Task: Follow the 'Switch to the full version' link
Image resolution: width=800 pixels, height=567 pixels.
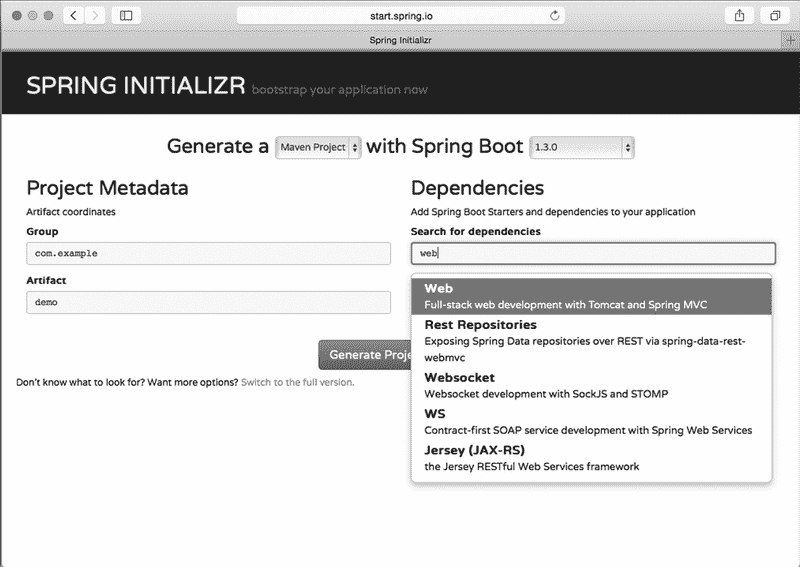Action: 297,382
